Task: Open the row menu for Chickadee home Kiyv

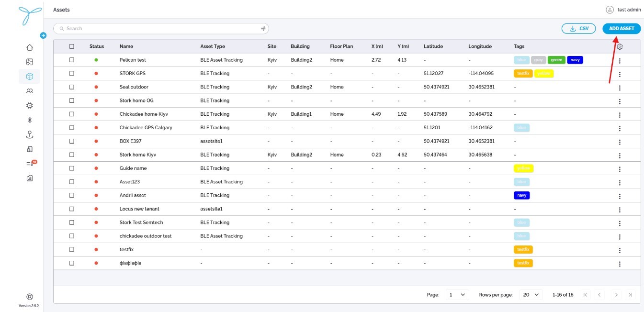Action: coord(620,115)
